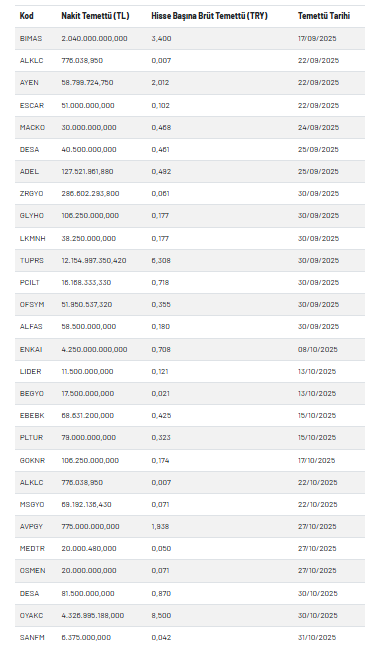The height and width of the screenshot is (658, 366).
Task: Select the SANFM stock code
Action: click(x=32, y=637)
